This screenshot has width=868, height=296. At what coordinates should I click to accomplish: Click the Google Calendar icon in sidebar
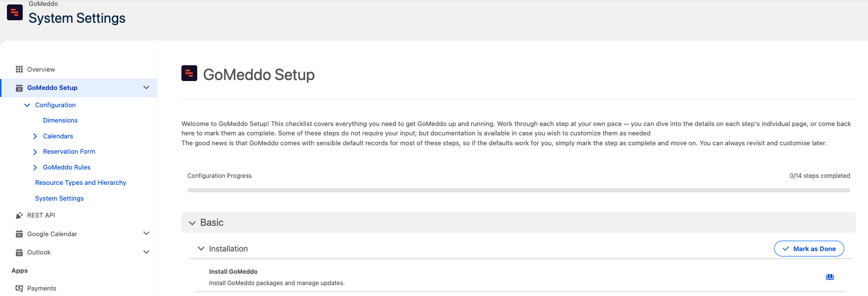pyautogui.click(x=19, y=234)
